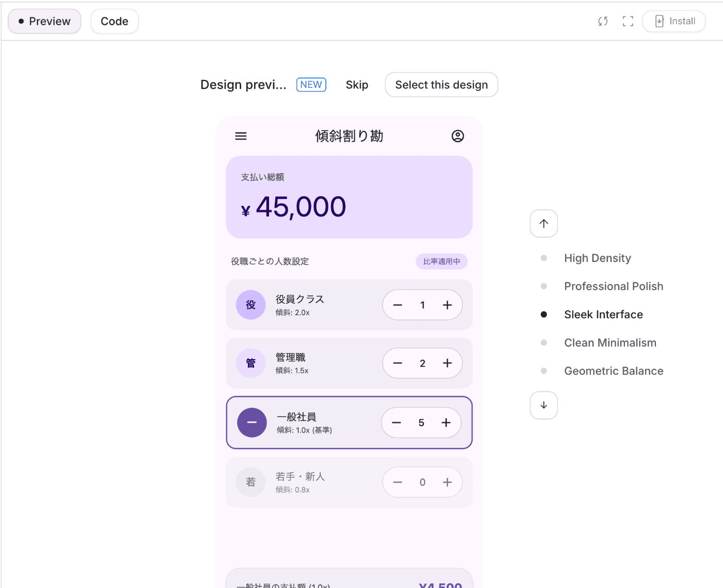Open the user profile icon in the app header
723x588 pixels.
click(458, 136)
